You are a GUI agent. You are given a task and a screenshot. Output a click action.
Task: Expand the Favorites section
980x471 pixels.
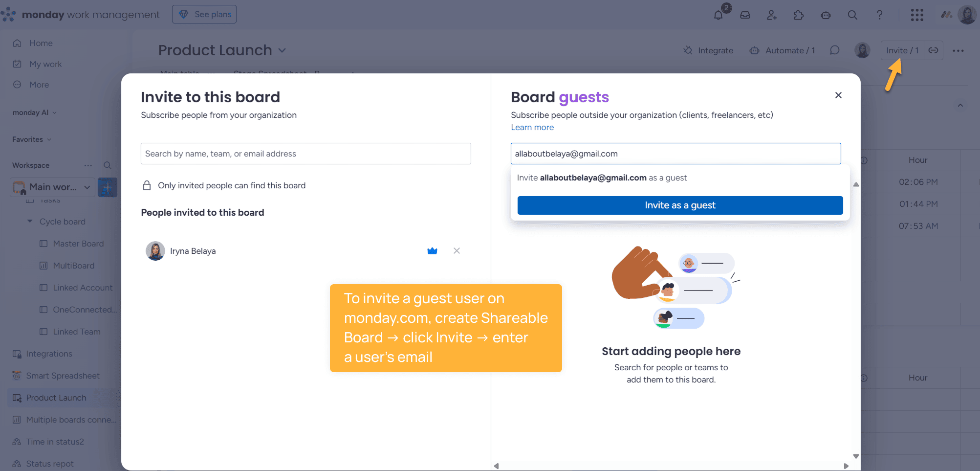click(31, 139)
